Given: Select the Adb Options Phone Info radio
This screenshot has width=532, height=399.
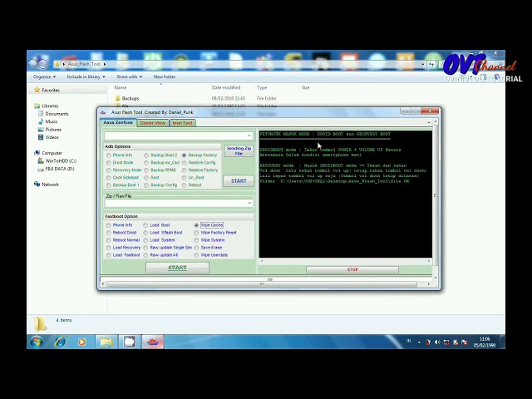Looking at the screenshot, I should [x=109, y=155].
